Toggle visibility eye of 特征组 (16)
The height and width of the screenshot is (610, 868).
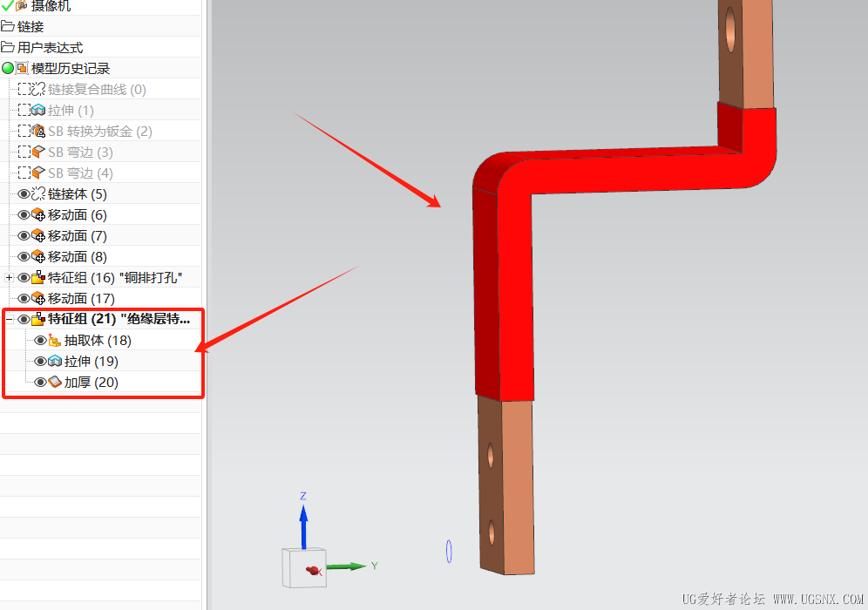tap(24, 277)
